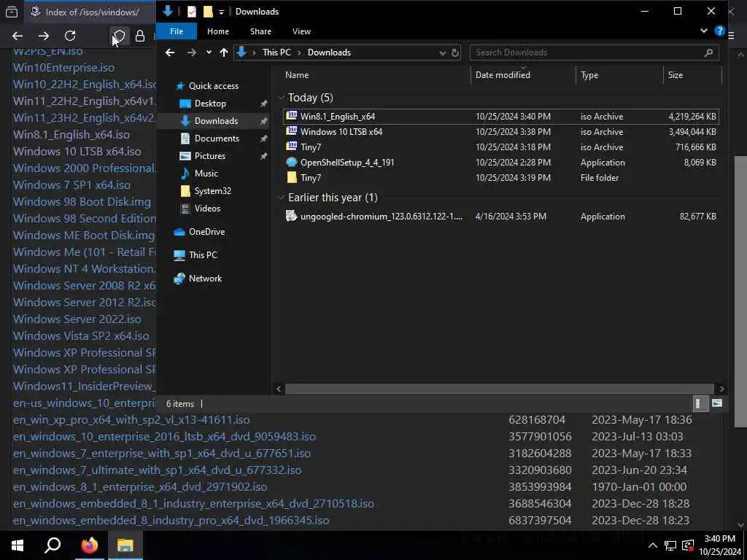
Task: Open Windows Server 2022.iso link
Action: click(x=77, y=319)
